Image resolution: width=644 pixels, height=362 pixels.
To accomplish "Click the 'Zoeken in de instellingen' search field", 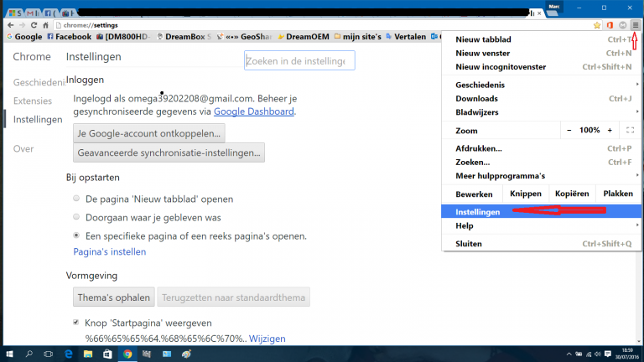I will (x=299, y=61).
